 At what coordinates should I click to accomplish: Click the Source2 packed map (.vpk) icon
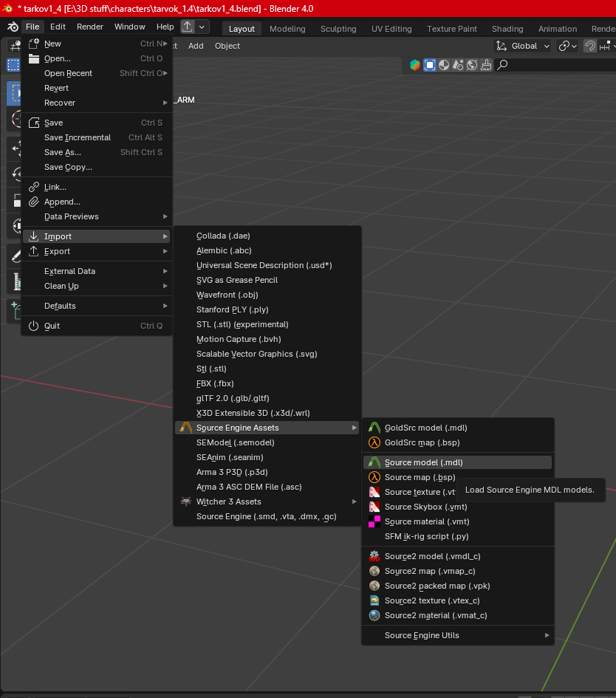374,586
